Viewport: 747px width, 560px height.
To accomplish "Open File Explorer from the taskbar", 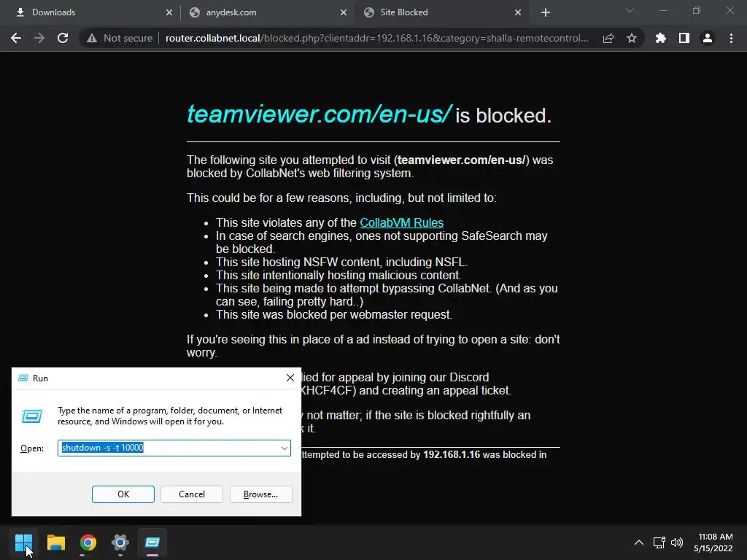I will [55, 542].
